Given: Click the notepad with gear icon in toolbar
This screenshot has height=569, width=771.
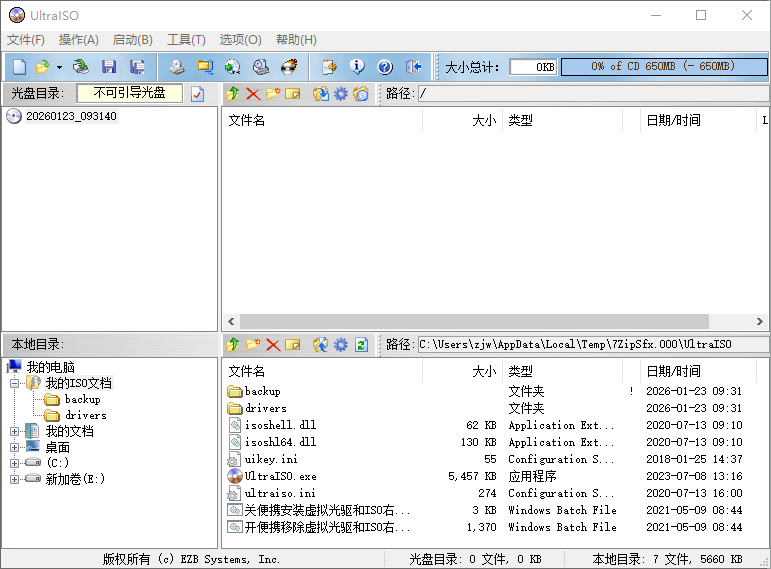Looking at the screenshot, I should click(x=329, y=67).
